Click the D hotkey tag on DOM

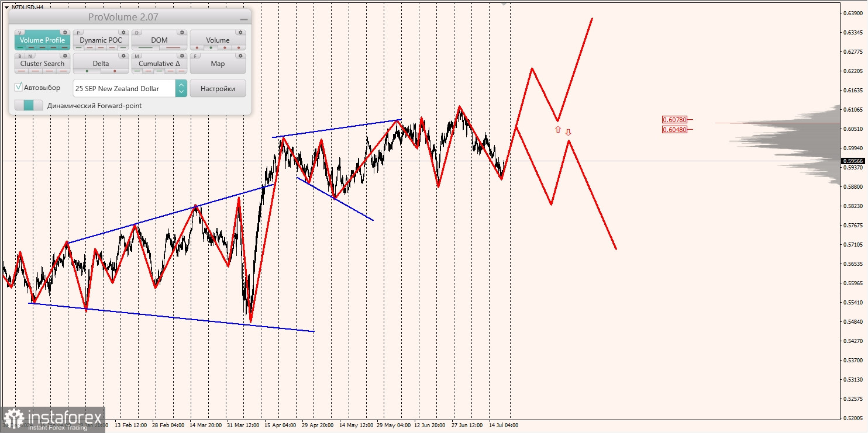[x=137, y=33]
